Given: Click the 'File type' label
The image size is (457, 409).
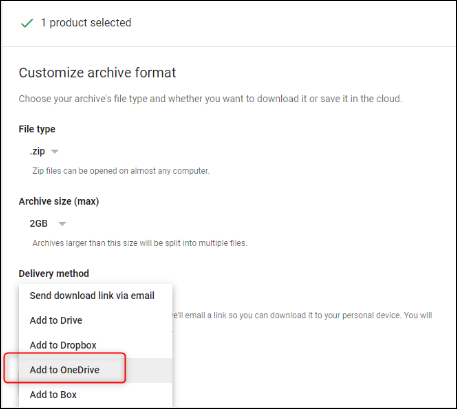Looking at the screenshot, I should coord(37,129).
